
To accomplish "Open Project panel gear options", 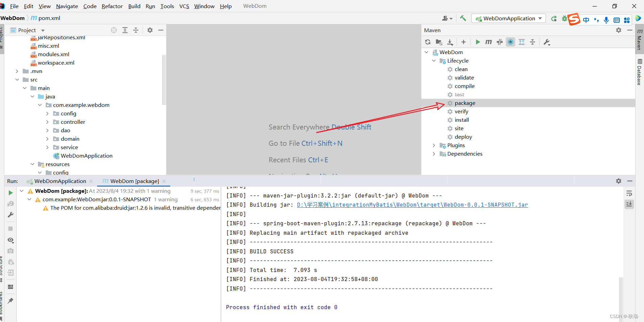I will point(150,30).
